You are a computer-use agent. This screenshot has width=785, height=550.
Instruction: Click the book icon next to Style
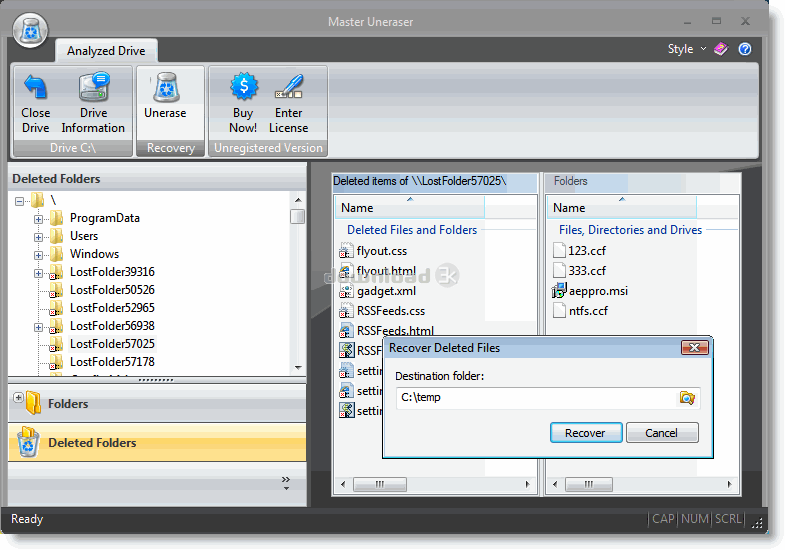click(x=721, y=49)
